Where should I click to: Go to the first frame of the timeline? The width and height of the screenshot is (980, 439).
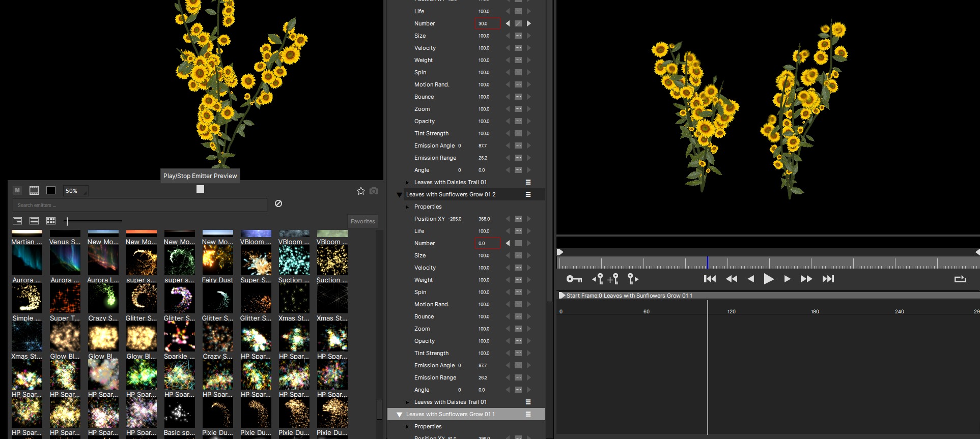[710, 279]
